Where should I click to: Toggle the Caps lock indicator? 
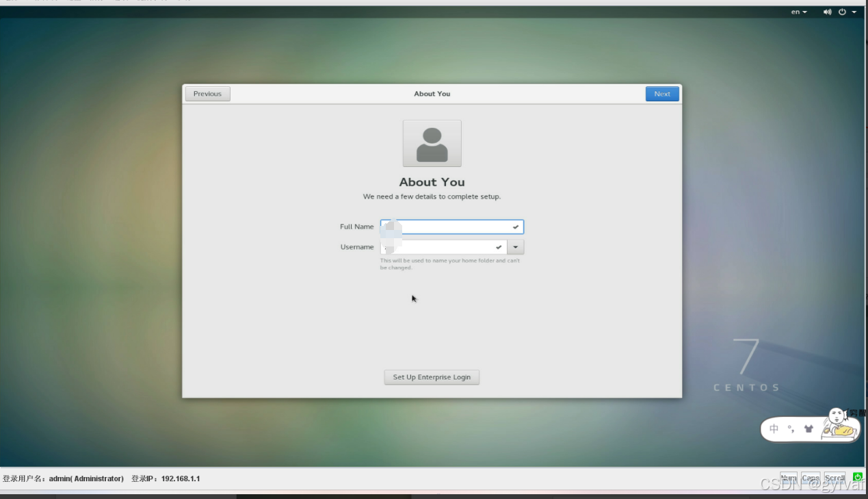click(811, 478)
